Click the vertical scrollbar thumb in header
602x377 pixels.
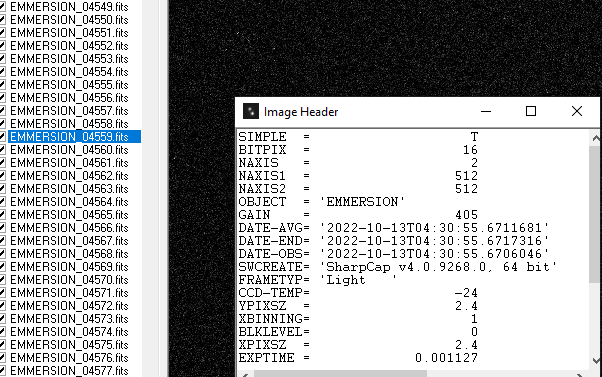click(x=595, y=214)
